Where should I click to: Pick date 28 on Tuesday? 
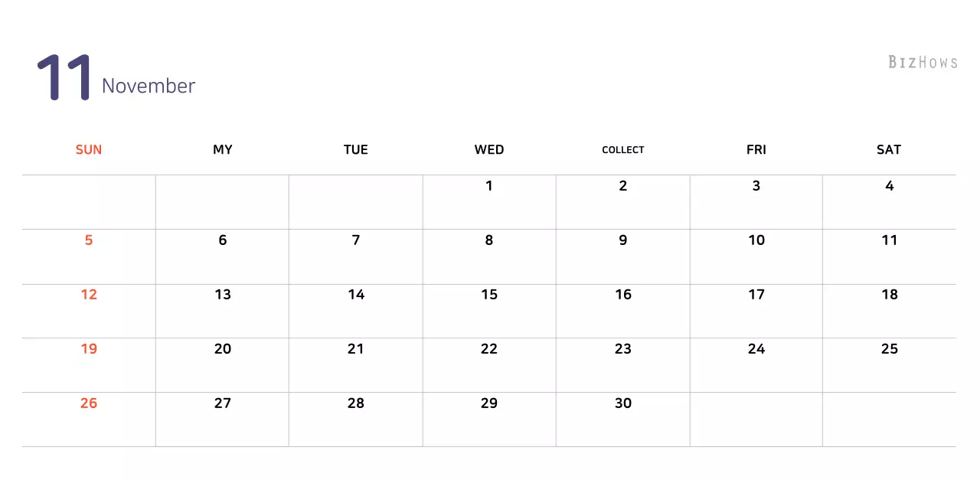click(356, 403)
